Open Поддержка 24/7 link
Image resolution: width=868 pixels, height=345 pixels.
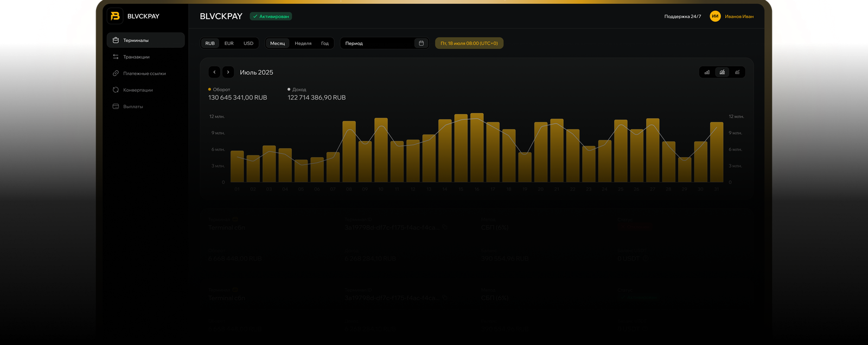point(682,16)
